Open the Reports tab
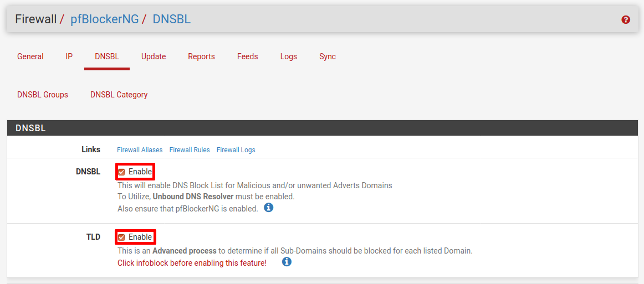Image resolution: width=644 pixels, height=284 pixels. click(201, 56)
